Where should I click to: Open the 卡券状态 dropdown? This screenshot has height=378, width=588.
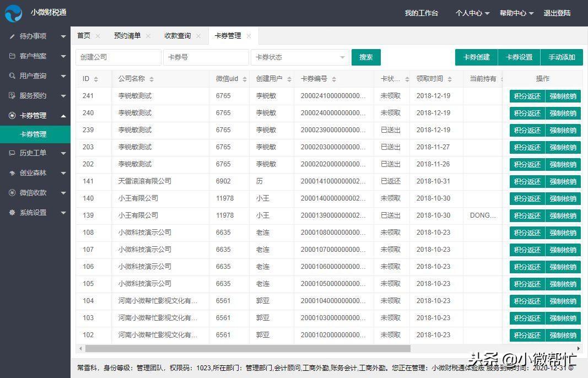pos(299,57)
